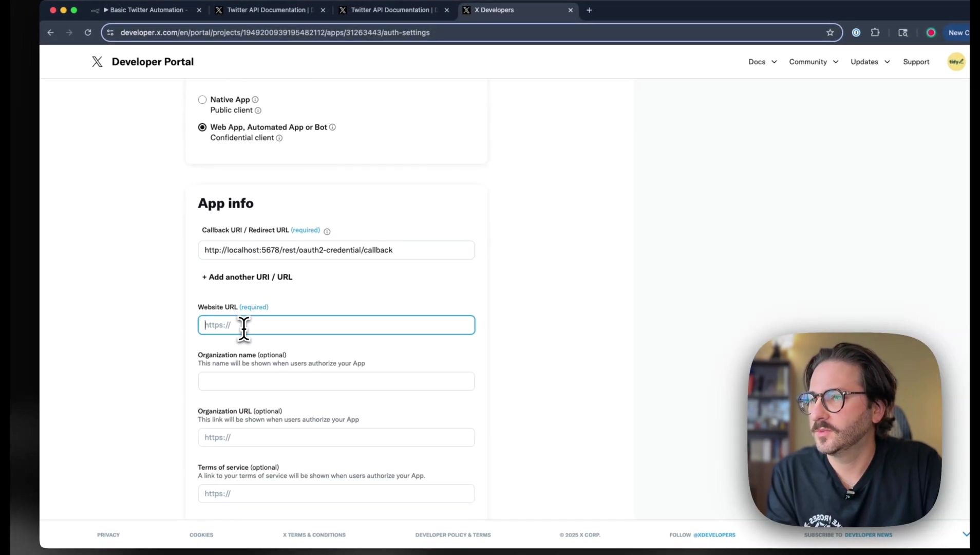Screen dimensions: 980x555
Task: Click the info icon beside Native App
Action: point(255,100)
